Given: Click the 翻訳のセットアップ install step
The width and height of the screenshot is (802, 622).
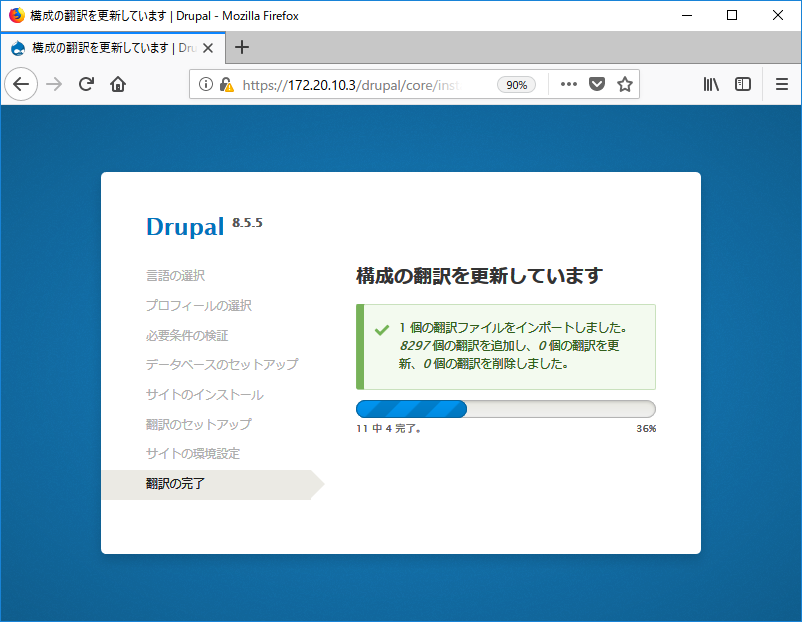Looking at the screenshot, I should pyautogui.click(x=199, y=424).
